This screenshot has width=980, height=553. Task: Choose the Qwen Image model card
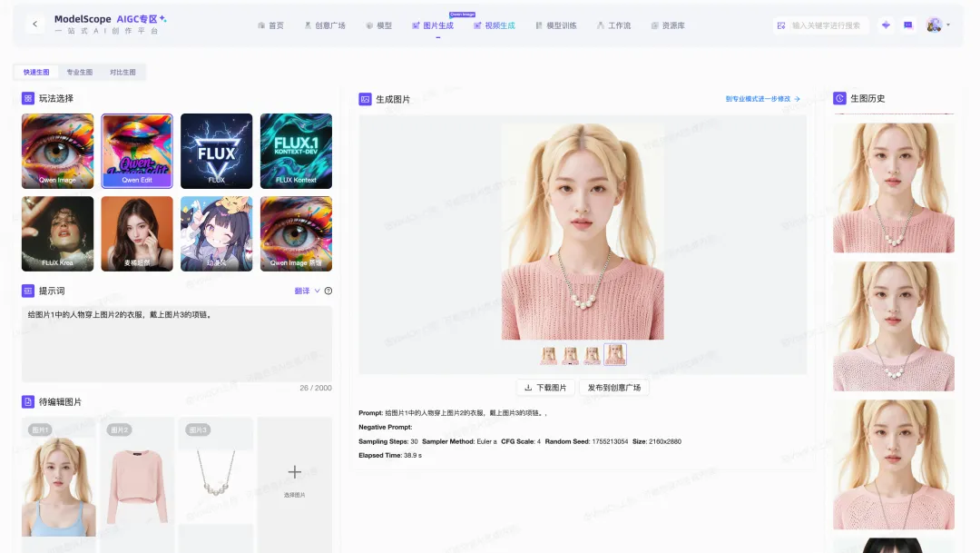click(57, 151)
